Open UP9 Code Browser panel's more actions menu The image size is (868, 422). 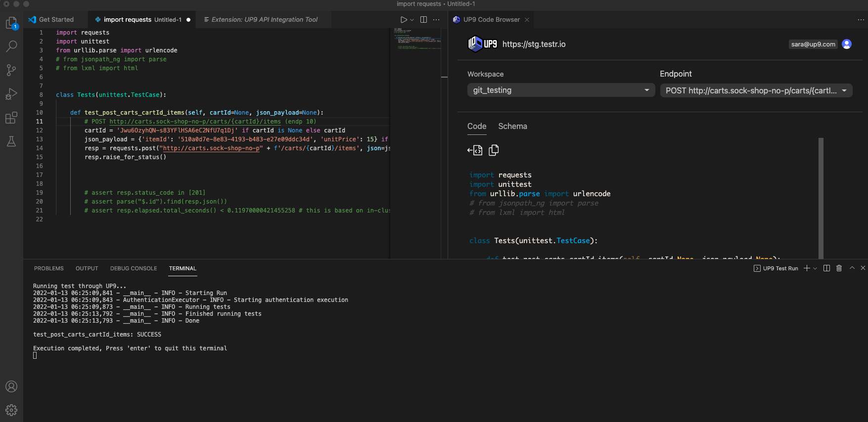(x=861, y=20)
